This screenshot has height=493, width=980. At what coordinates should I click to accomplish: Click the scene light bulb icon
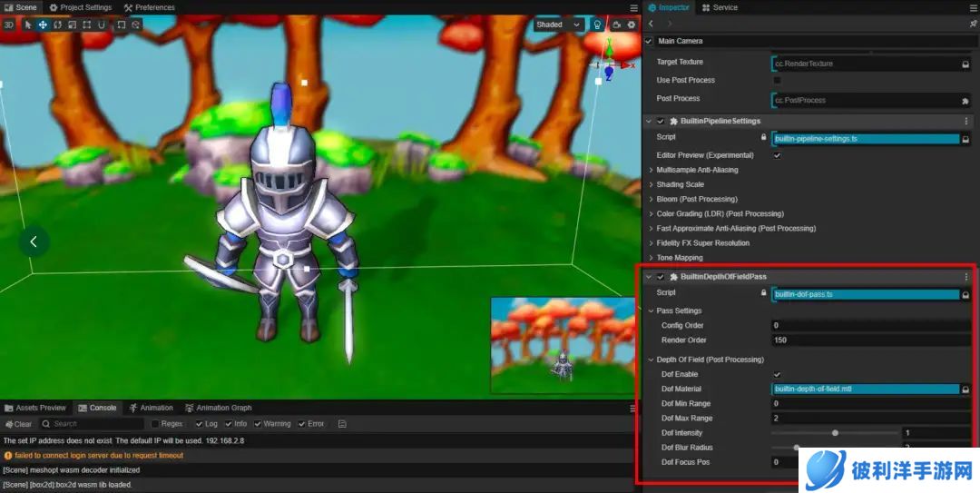tap(597, 25)
